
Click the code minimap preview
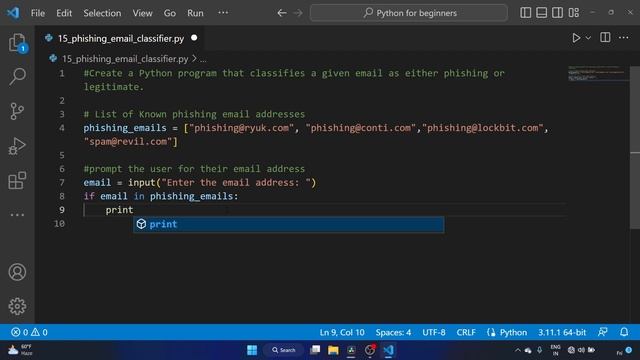pyautogui.click(x=598, y=73)
